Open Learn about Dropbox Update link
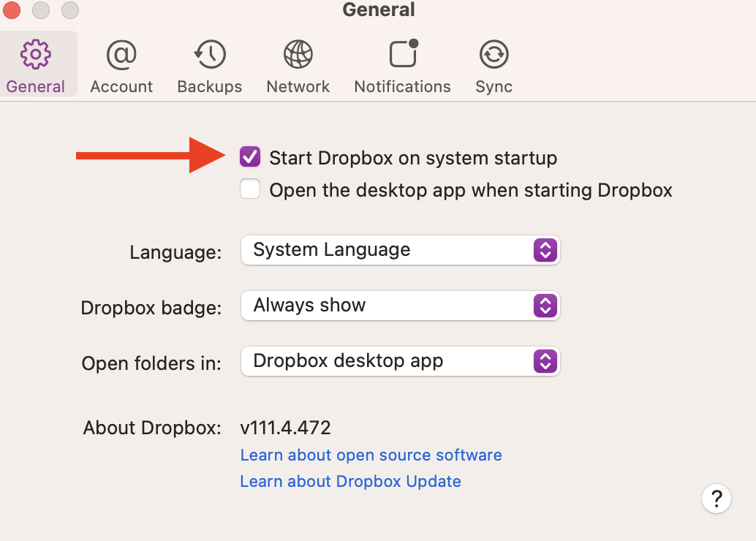The width and height of the screenshot is (756, 541). [350, 481]
